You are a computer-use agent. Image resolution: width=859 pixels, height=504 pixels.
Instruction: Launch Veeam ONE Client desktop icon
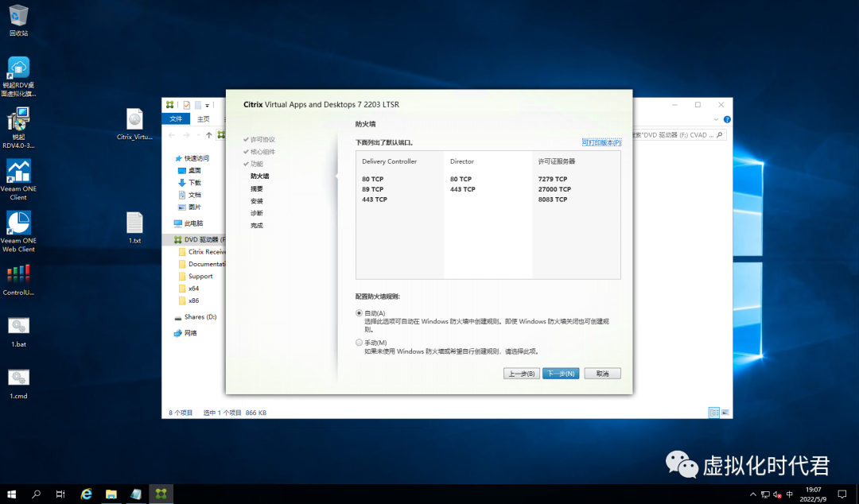18,180
